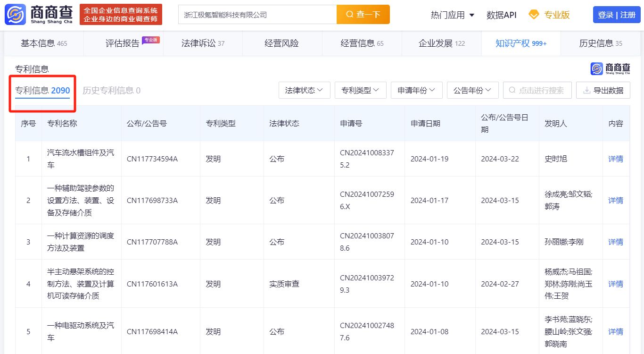Image resolution: width=644 pixels, height=354 pixels.
Task: Open the 热门应用 dropdown menu
Action: tap(453, 15)
